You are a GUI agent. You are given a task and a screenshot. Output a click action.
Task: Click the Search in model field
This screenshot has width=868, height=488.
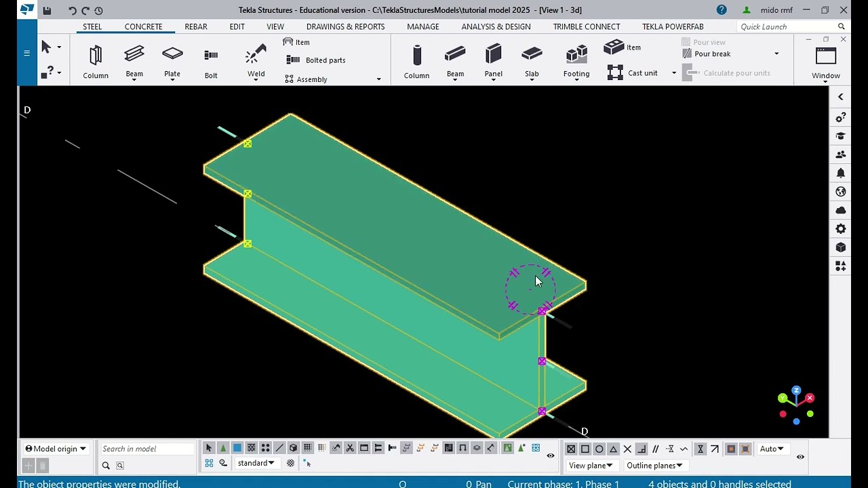(147, 449)
